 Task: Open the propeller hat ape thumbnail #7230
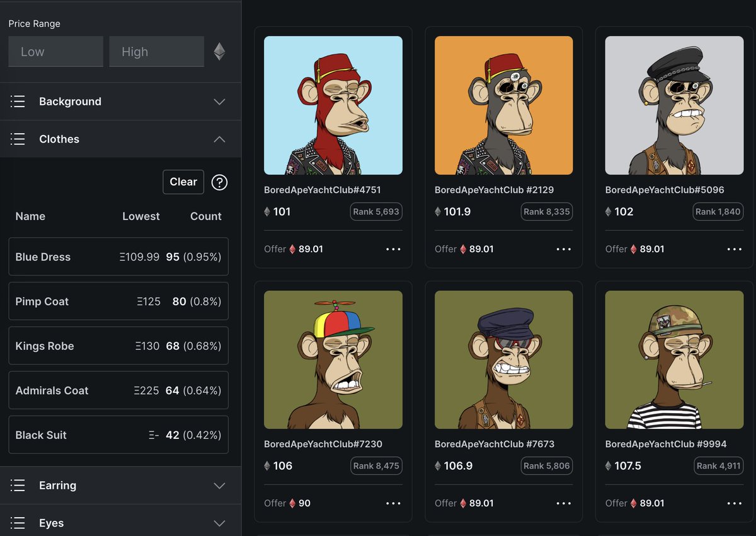point(333,359)
